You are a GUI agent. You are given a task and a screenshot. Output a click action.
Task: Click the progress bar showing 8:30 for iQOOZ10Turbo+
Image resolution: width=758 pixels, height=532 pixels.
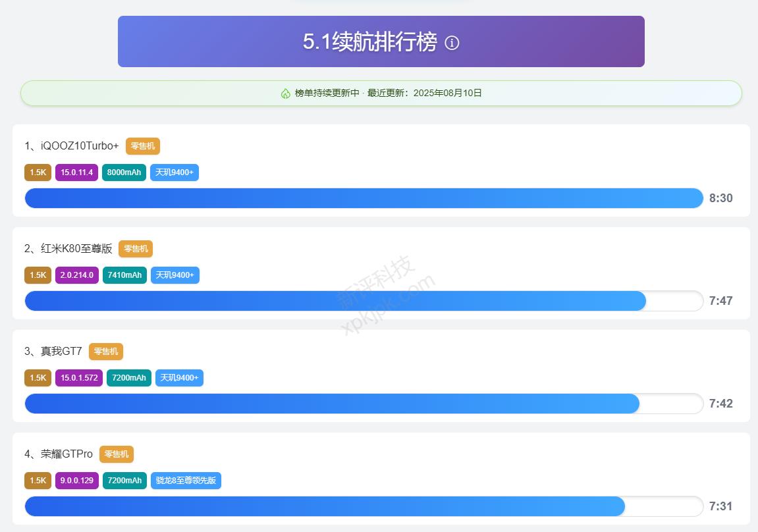coord(362,198)
